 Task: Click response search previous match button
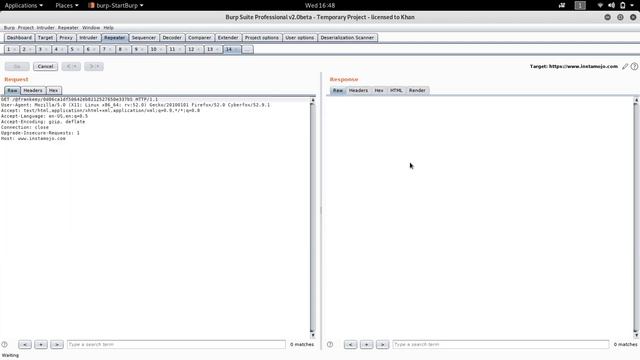351,344
